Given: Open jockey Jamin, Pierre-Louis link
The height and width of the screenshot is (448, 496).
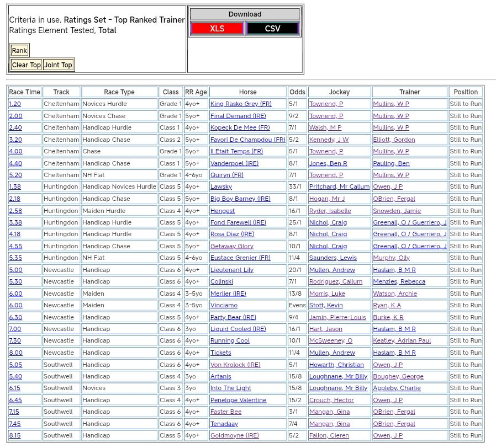Looking at the screenshot, I should point(337,317).
